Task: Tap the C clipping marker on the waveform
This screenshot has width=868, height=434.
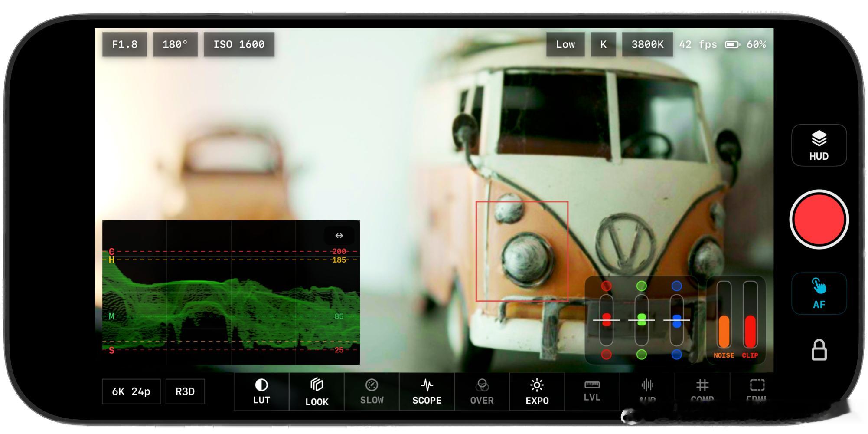Action: 111,251
